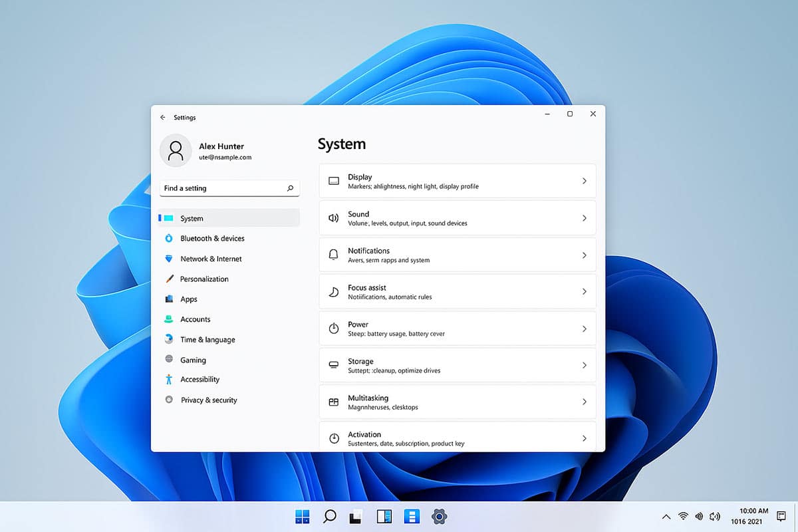Open the Display settings row
The width and height of the screenshot is (798, 532).
click(x=458, y=181)
